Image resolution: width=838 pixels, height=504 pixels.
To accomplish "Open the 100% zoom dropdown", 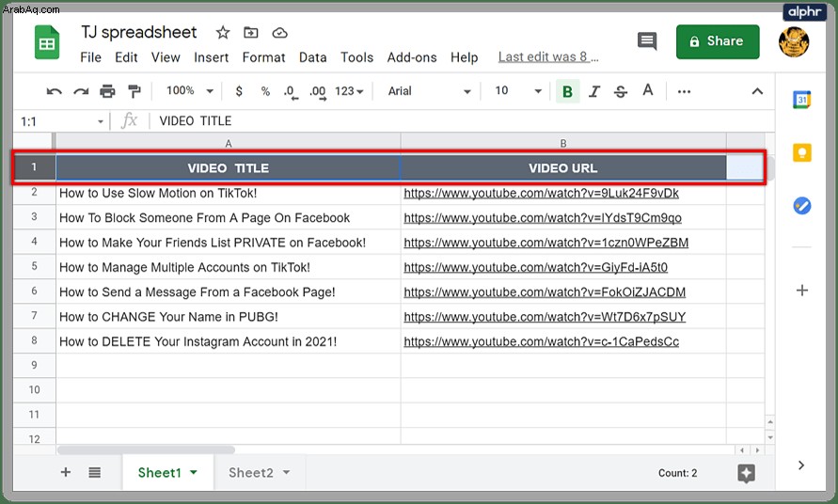I will coord(190,91).
